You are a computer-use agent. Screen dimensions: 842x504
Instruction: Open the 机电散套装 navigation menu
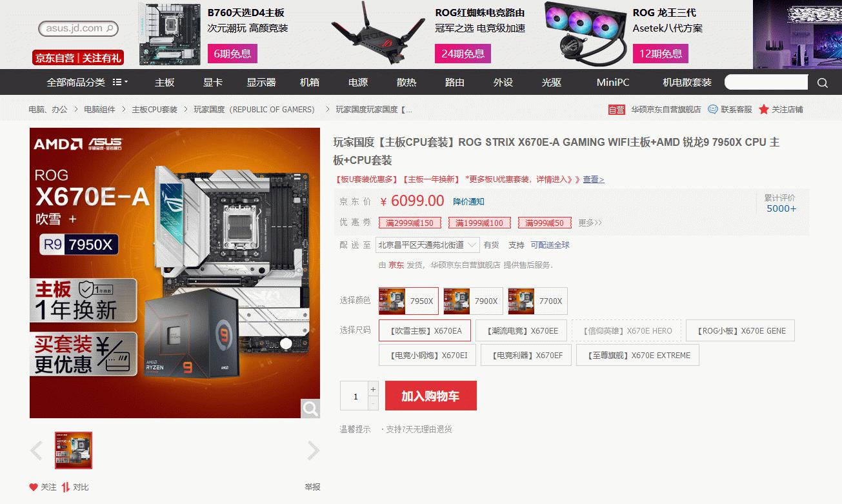(x=687, y=83)
